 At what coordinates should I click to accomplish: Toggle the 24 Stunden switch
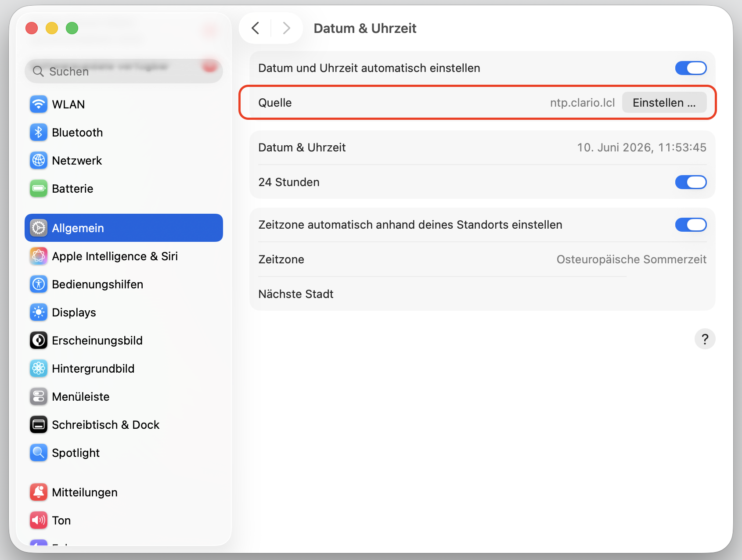coord(691,182)
